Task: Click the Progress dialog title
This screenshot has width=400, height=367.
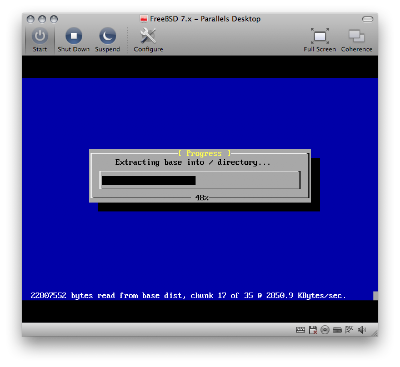Action: [204, 153]
